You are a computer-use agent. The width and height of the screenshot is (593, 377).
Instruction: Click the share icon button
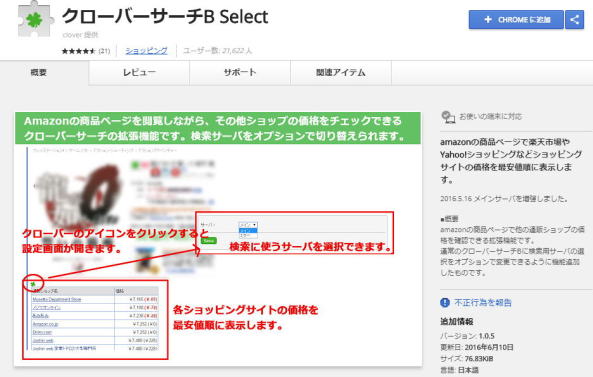pyautogui.click(x=574, y=20)
